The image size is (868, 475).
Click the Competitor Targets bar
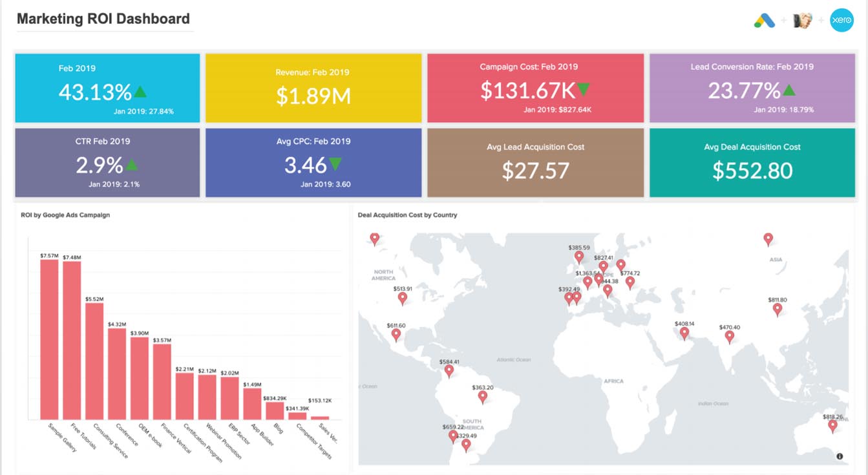pos(297,416)
